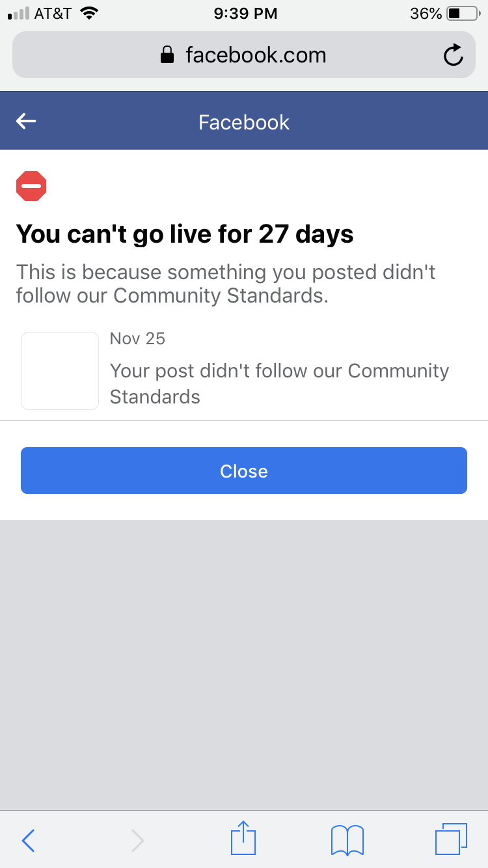Viewport: 488px width, 868px height.
Task: Tap the AT&T carrier label
Action: 53,14
